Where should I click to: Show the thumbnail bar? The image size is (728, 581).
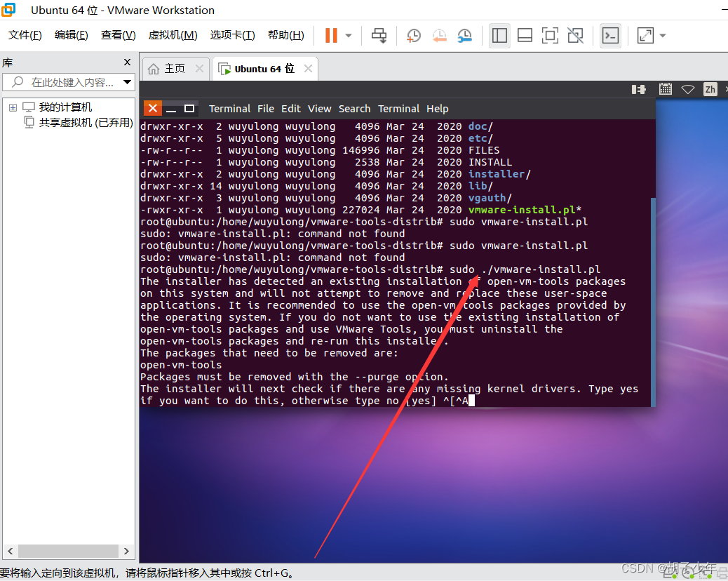pos(525,35)
